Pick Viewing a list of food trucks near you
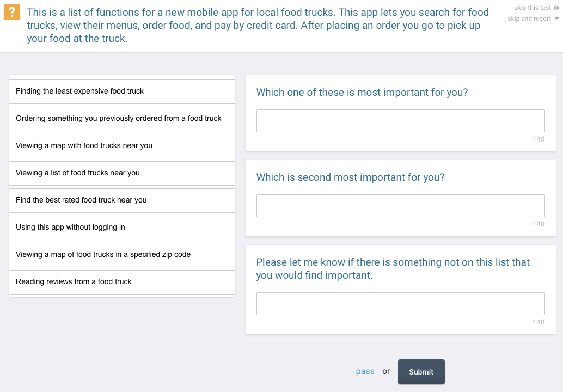Image resolution: width=563 pixels, height=392 pixels. click(x=122, y=173)
